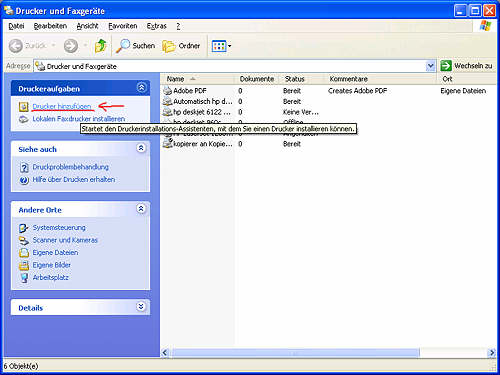The width and height of the screenshot is (500, 375).
Task: Click the horizontal scrollbar left arrow
Action: pyautogui.click(x=165, y=352)
